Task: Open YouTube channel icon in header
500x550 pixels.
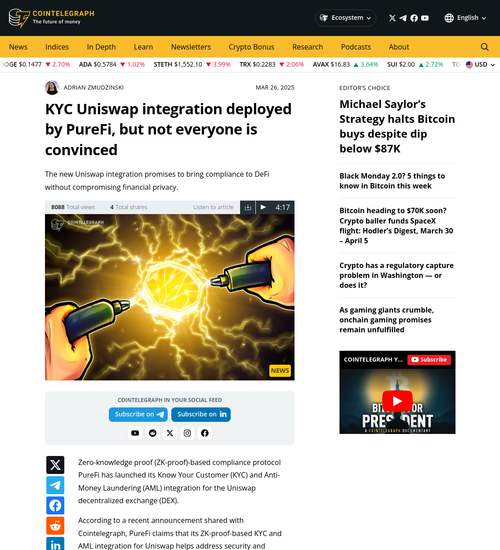Action: tap(425, 18)
